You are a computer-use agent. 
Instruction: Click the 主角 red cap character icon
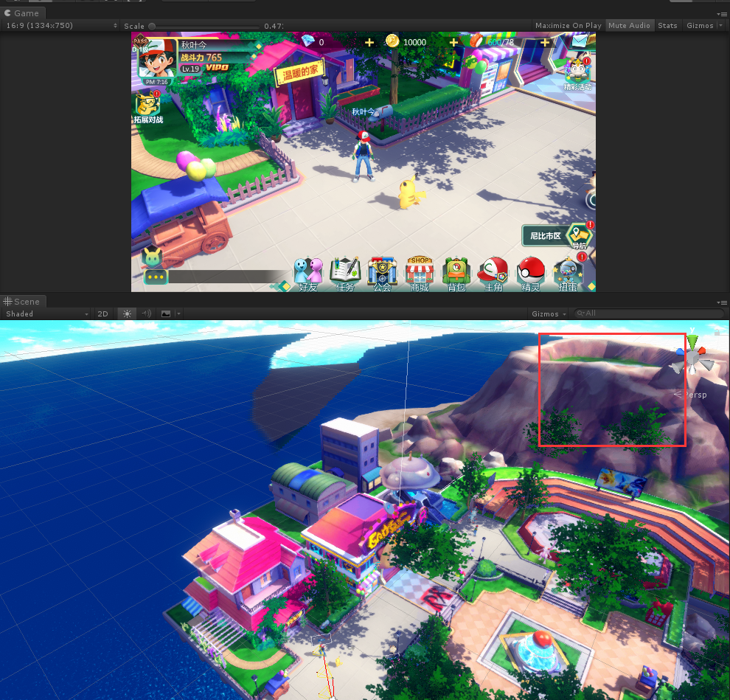coord(493,269)
